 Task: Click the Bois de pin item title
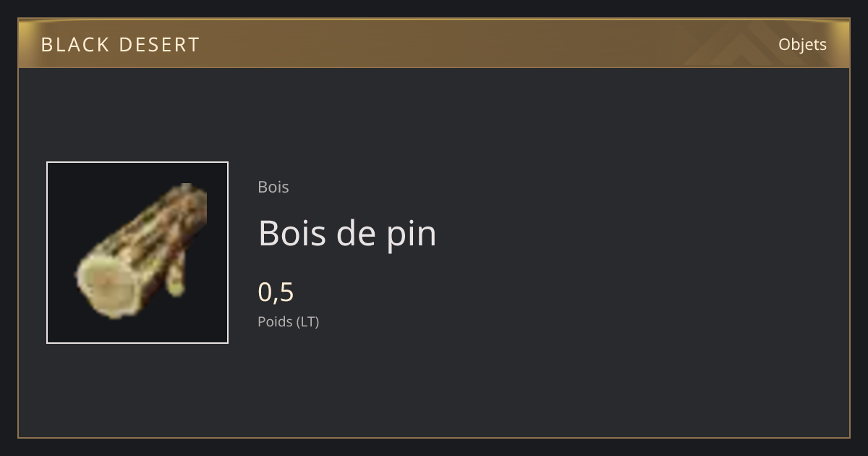[x=347, y=233]
